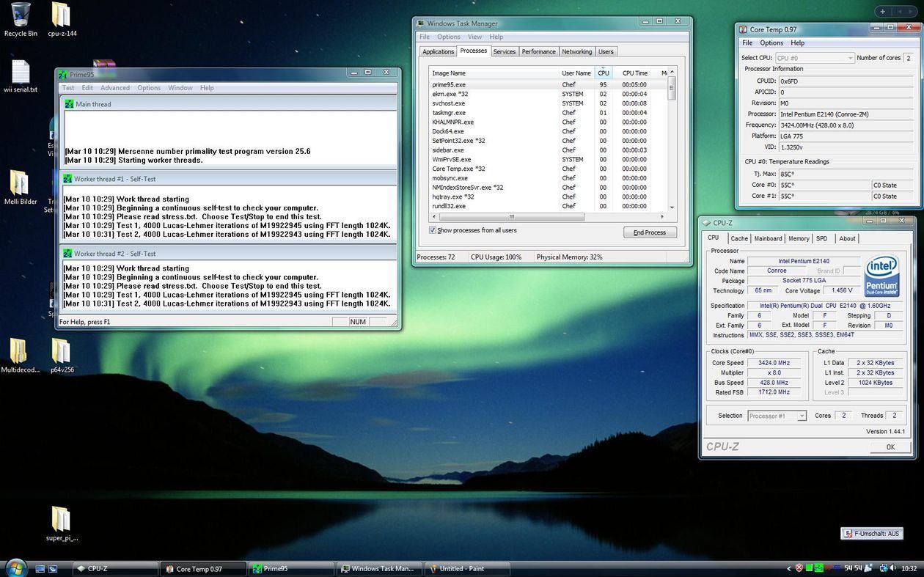This screenshot has width=924, height=577.
Task: Click the Intel Pentium logo in CPU-Z
Action: tap(882, 276)
